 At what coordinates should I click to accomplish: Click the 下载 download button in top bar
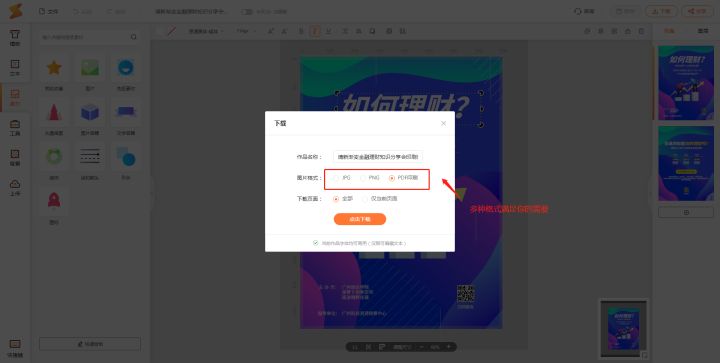[661, 11]
